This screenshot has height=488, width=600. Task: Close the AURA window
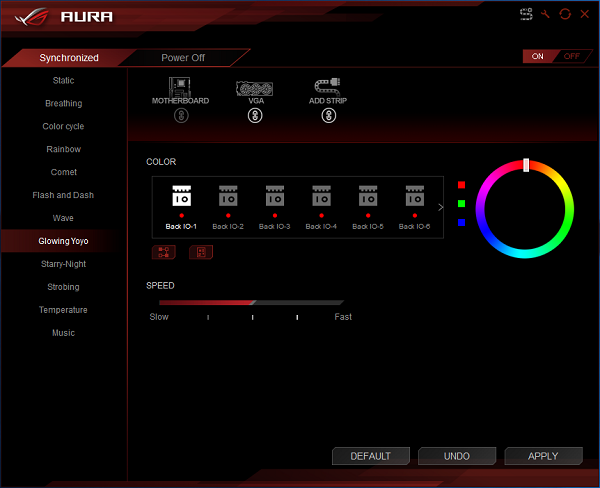coord(584,15)
